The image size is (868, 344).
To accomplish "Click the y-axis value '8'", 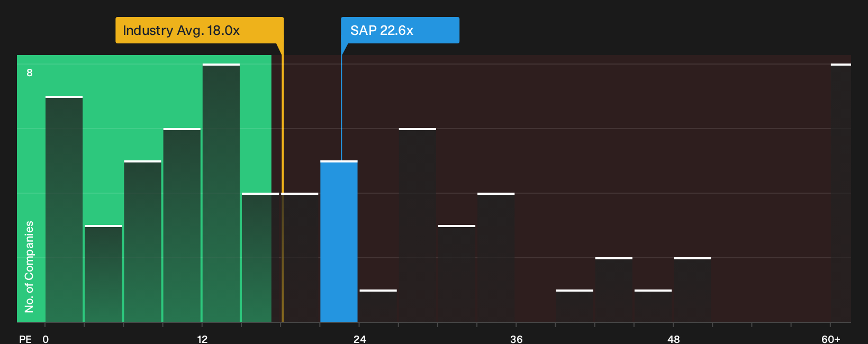I will (30, 73).
